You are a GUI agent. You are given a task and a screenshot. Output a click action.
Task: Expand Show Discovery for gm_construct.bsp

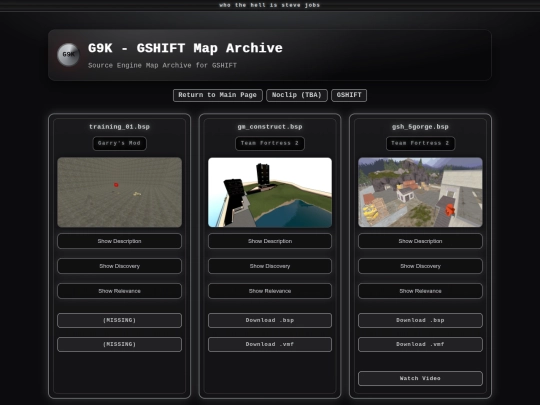[x=270, y=266]
